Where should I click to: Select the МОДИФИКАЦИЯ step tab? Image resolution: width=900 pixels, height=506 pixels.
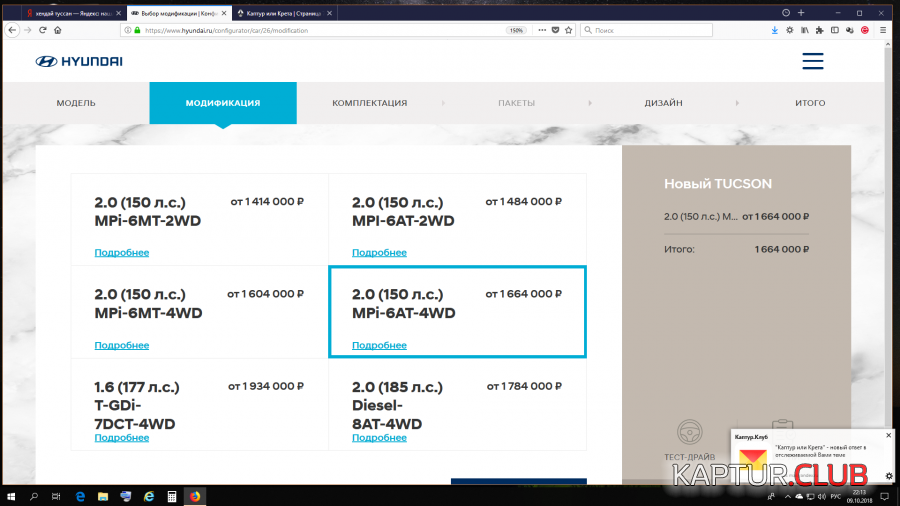(x=223, y=103)
